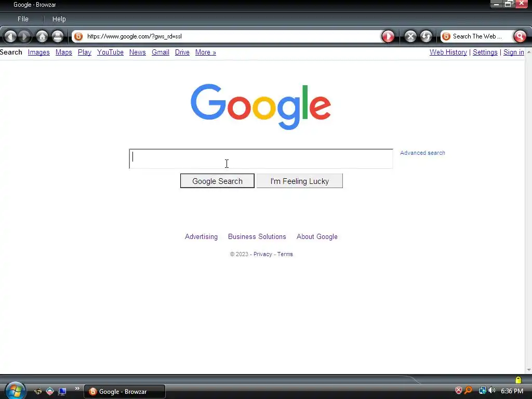Viewport: 532px width, 399px height.
Task: Open the Images link
Action: [38, 52]
